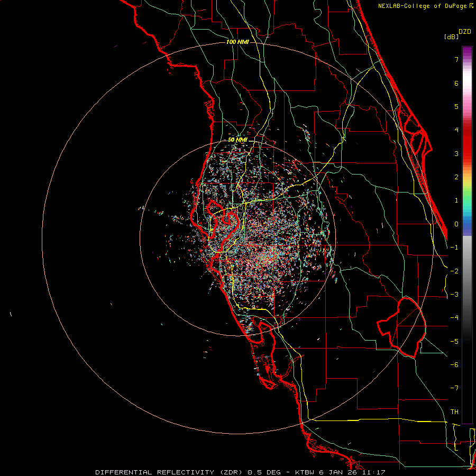Click the 1 value on the color scale
The width and height of the screenshot is (476, 476).
pos(456,200)
